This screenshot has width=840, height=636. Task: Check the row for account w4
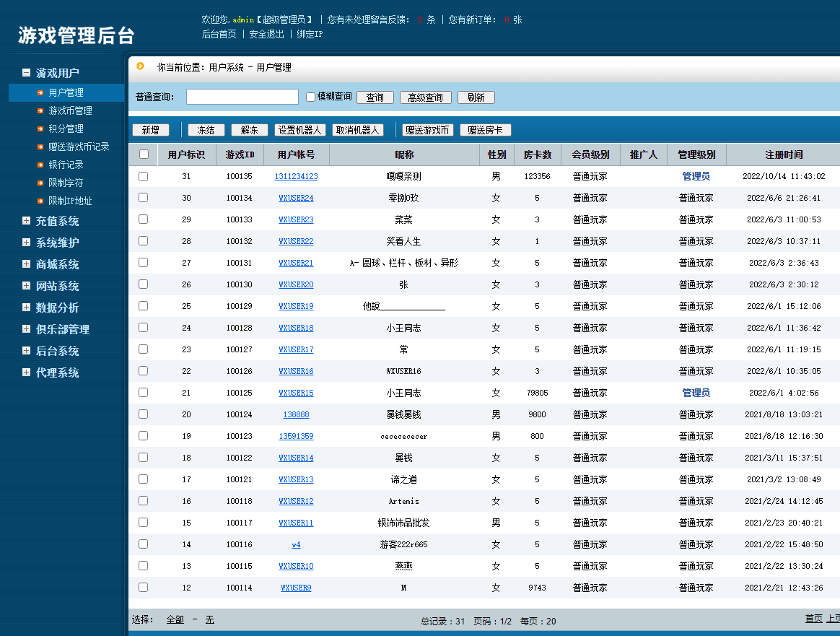143,544
